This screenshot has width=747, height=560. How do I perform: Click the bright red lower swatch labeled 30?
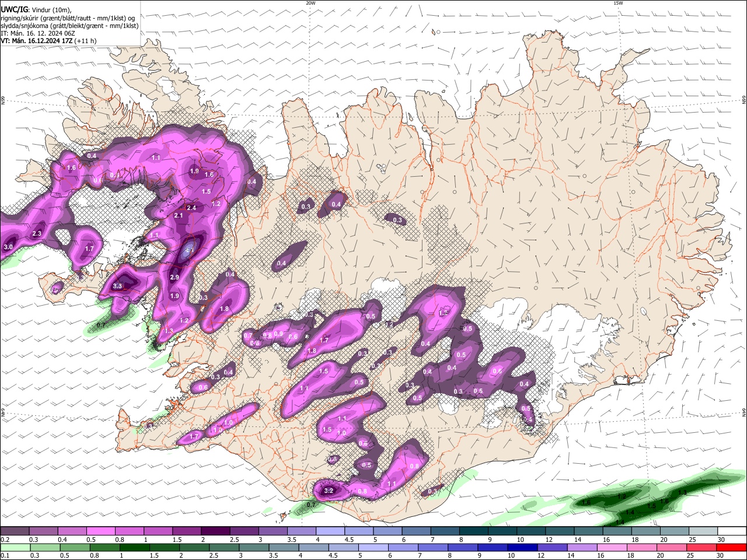[731, 547]
